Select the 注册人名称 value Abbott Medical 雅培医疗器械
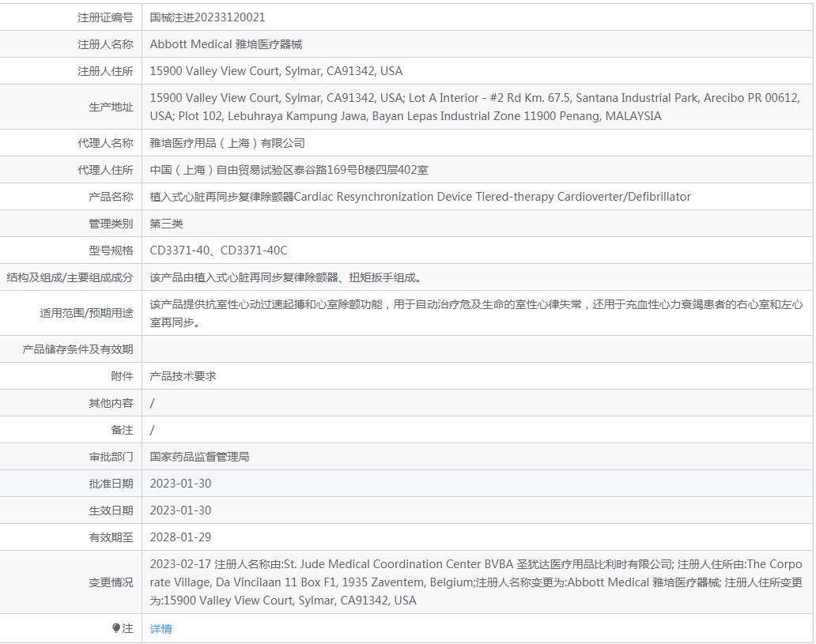Image resolution: width=816 pixels, height=644 pixels. click(226, 44)
